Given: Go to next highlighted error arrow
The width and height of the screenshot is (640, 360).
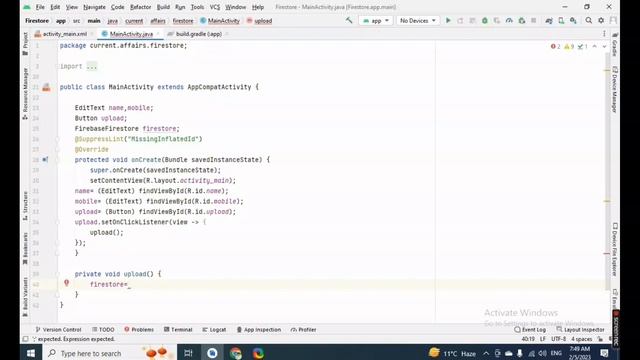Looking at the screenshot, I should coord(604,47).
